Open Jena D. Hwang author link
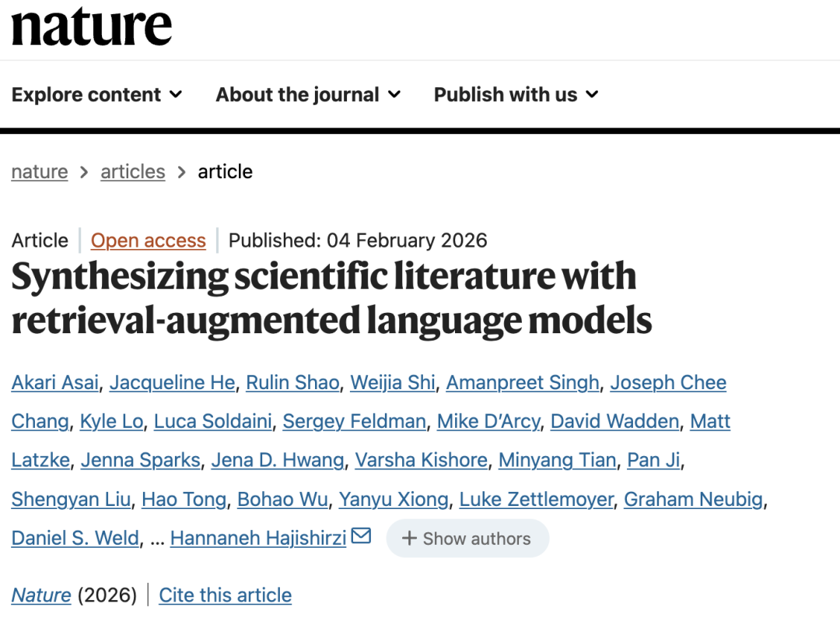This screenshot has height=632, width=840. pyautogui.click(x=278, y=461)
